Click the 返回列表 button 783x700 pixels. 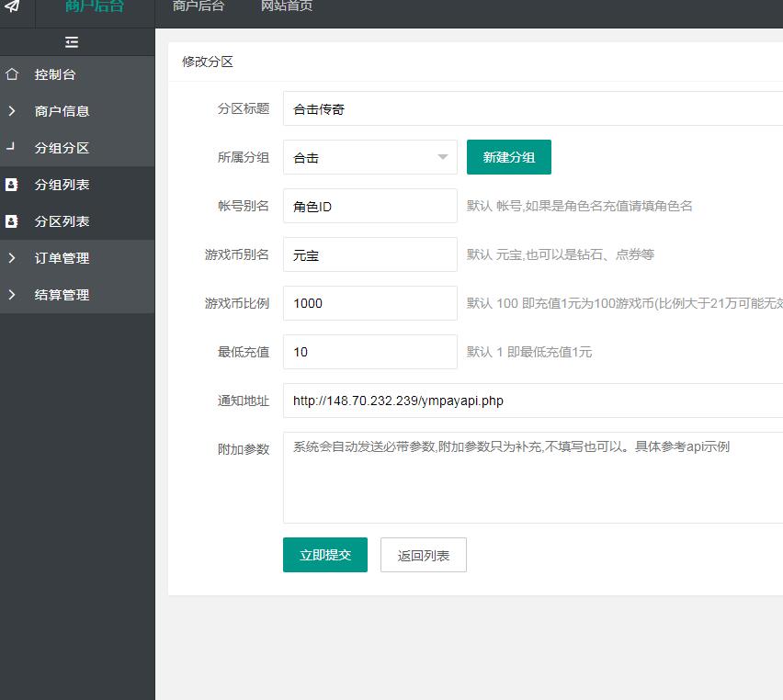tap(423, 555)
